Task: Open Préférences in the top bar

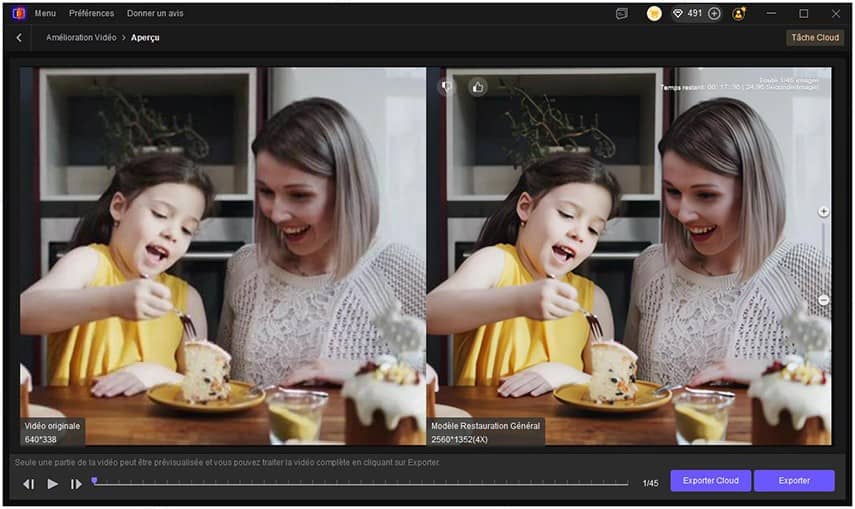Action: coord(92,13)
